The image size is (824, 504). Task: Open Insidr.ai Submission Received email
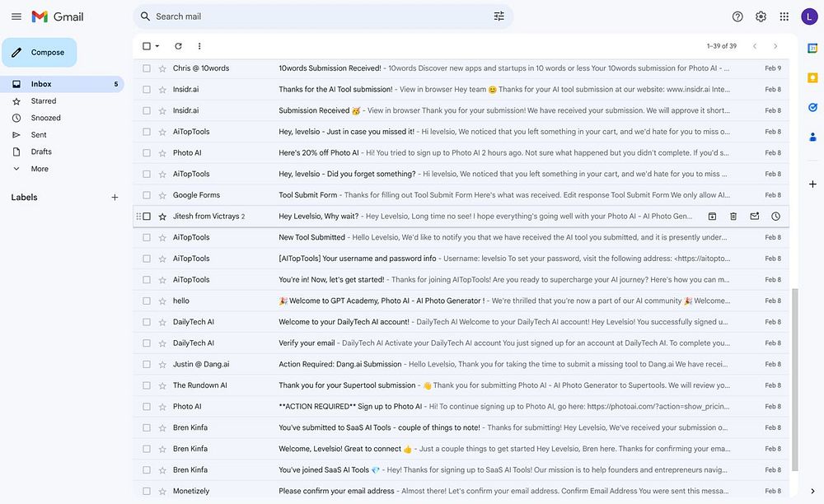coord(461,111)
